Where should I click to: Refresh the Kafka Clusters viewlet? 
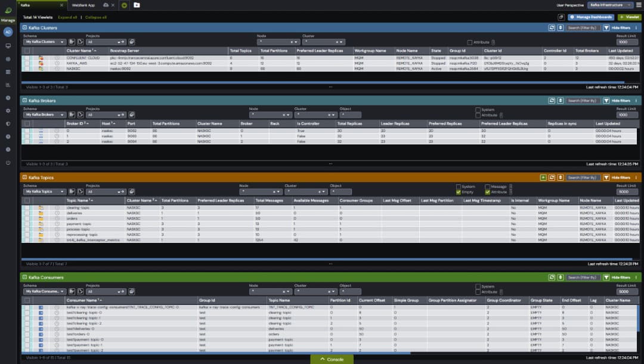click(552, 27)
